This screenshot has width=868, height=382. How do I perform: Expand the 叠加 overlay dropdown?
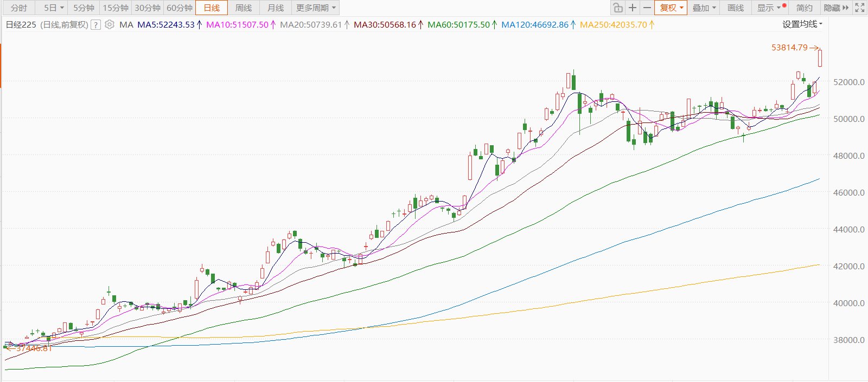tap(704, 8)
